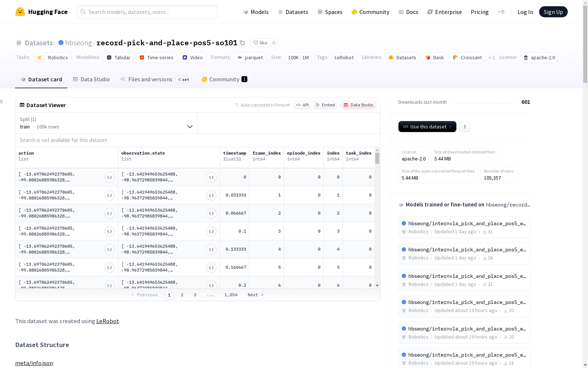Select the Time-series modality tag

[156, 57]
